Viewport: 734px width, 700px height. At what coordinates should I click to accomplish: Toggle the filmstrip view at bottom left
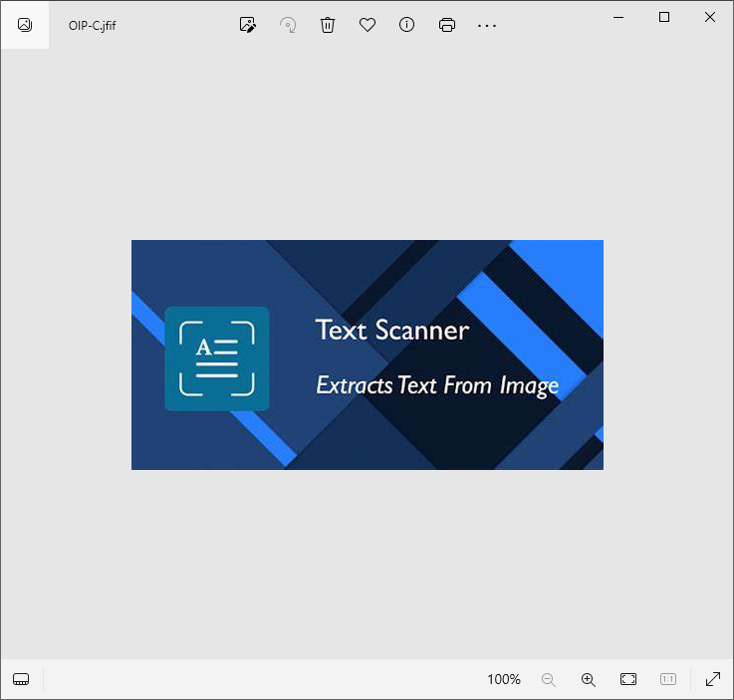point(22,679)
